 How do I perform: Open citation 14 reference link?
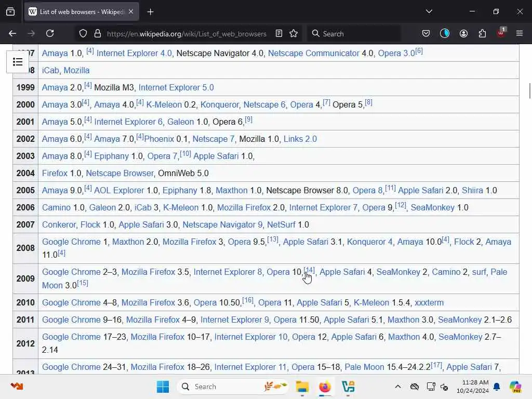point(309,270)
